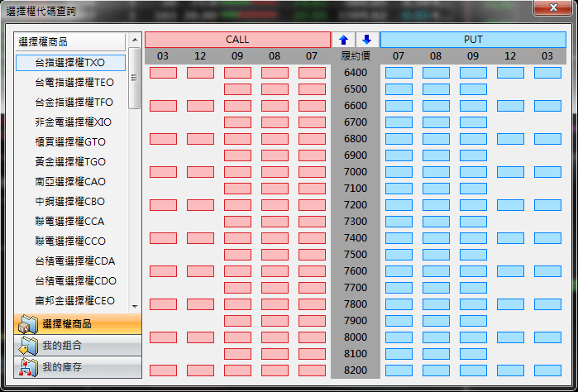Switch to the 我的庫存 tab
Viewport: 578px width, 392px height.
(x=79, y=366)
